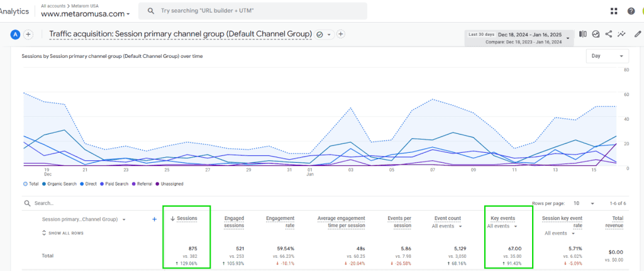This screenshot has height=271, width=644.
Task: Click the Sessions total value 875
Action: (x=192, y=249)
